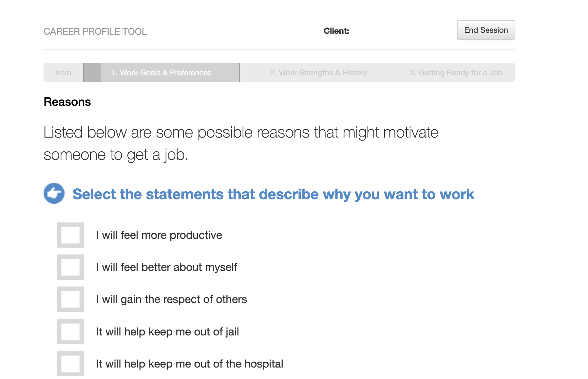Click the blue back arrow icon
The width and height of the screenshot is (588, 379).
[x=54, y=193]
